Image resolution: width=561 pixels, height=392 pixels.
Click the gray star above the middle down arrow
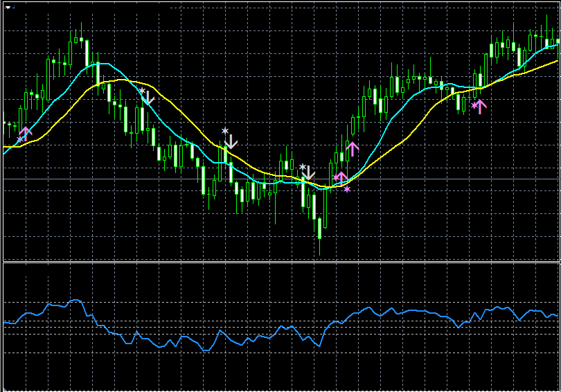click(224, 131)
